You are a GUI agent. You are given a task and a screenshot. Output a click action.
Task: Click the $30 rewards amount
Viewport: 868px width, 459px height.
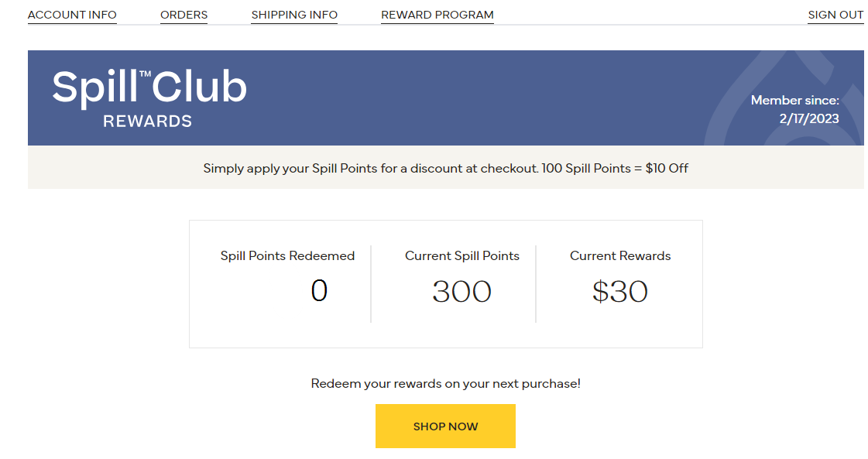point(620,292)
